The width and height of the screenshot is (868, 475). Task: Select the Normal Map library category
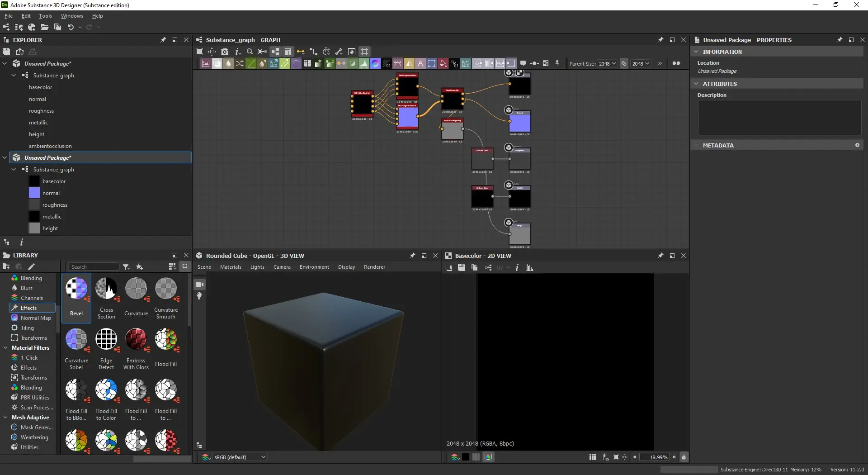coord(35,318)
